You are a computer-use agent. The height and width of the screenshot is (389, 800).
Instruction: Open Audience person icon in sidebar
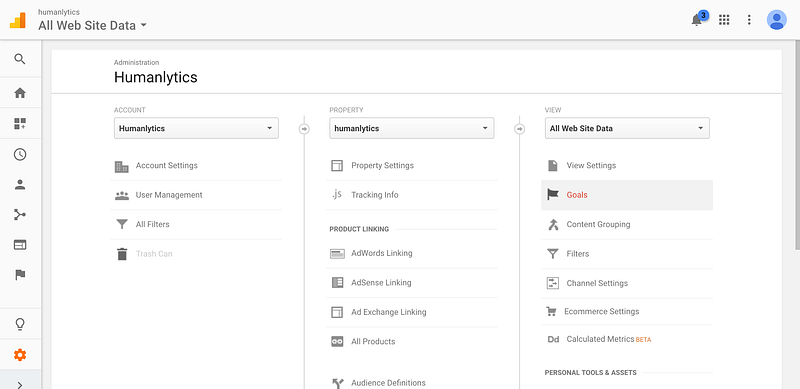(x=20, y=185)
